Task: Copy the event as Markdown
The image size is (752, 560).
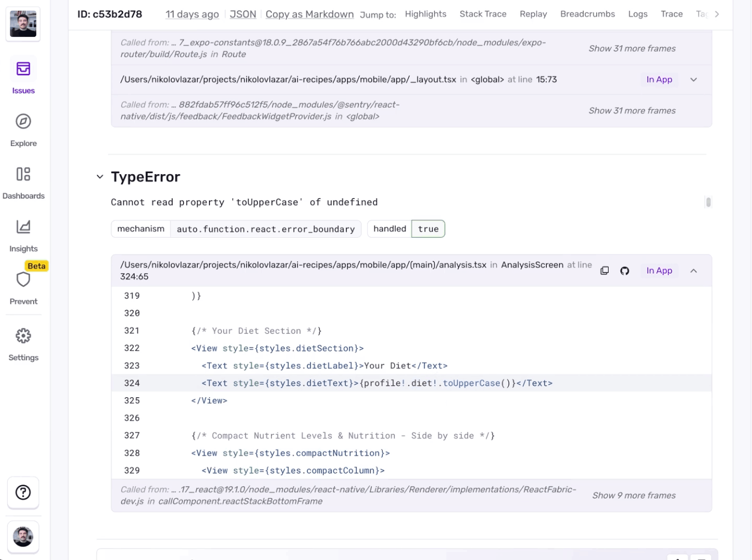Action: pos(309,14)
